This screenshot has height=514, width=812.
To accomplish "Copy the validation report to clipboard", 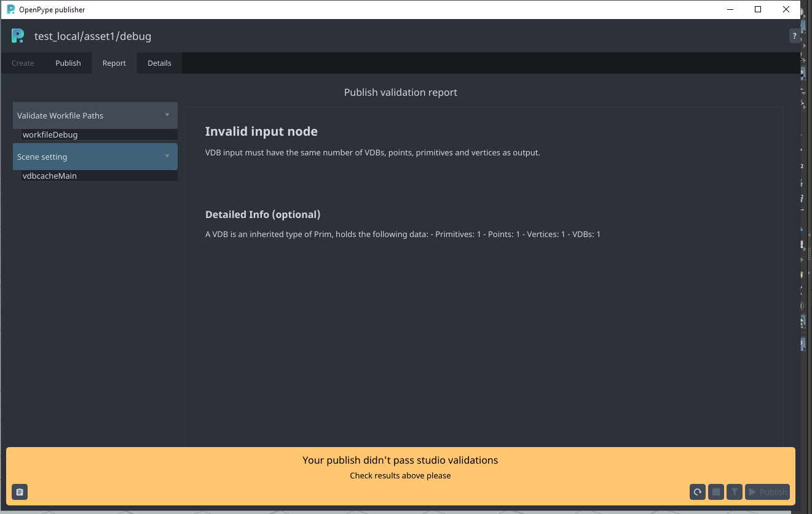I will (20, 492).
